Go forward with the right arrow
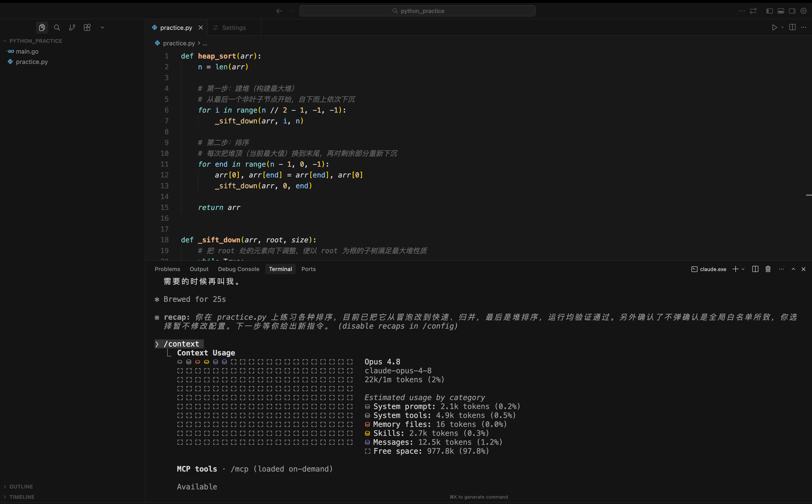The width and height of the screenshot is (812, 504). (x=291, y=11)
